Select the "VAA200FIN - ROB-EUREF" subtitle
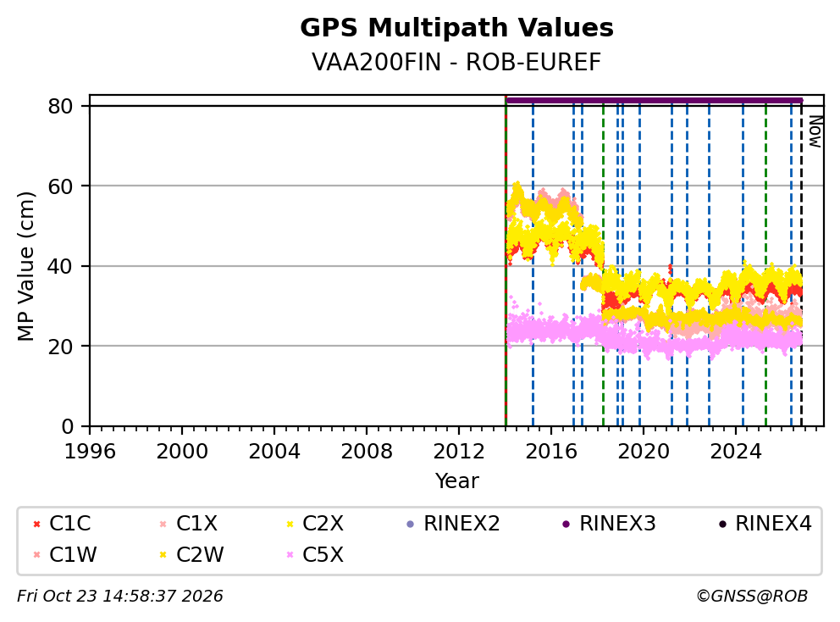 pos(456,63)
